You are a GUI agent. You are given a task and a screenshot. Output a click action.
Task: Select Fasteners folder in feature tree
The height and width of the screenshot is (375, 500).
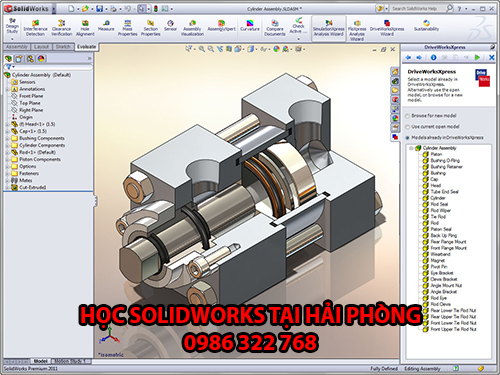(29, 173)
